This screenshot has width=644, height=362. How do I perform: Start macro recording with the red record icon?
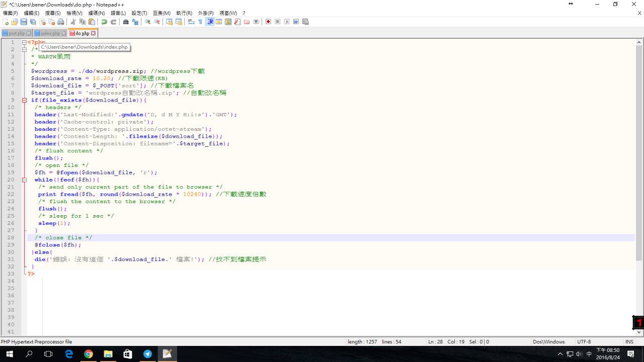(268, 22)
